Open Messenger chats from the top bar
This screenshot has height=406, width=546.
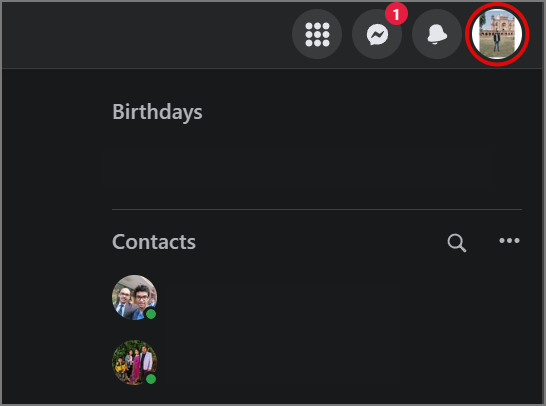point(377,34)
